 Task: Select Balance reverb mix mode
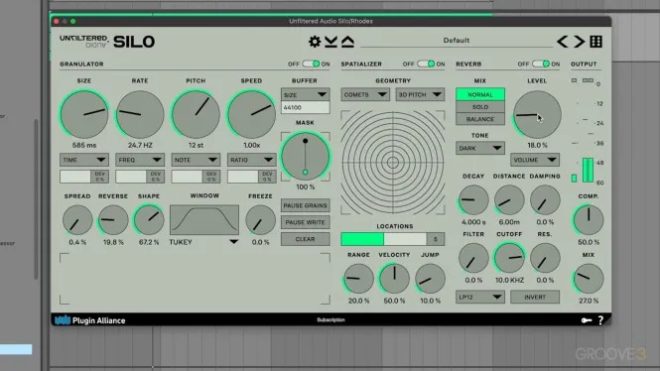(480, 119)
